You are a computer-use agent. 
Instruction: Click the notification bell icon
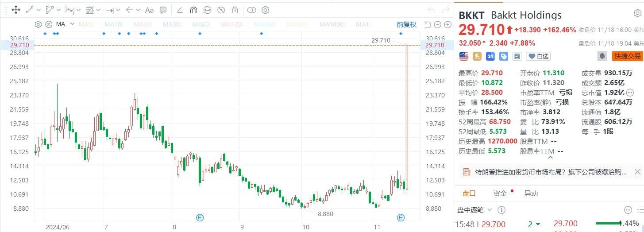(x=602, y=56)
